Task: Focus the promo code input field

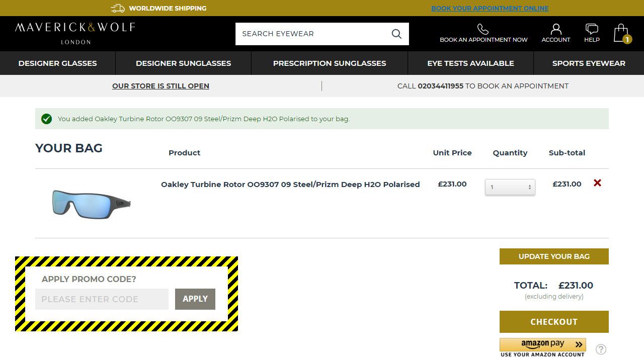Action: (102, 299)
